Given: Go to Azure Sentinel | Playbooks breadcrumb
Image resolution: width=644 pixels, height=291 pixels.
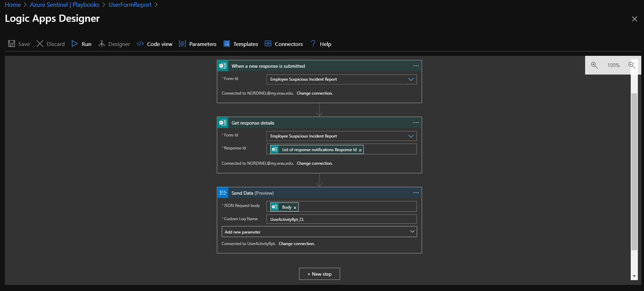Looking at the screenshot, I should point(65,5).
